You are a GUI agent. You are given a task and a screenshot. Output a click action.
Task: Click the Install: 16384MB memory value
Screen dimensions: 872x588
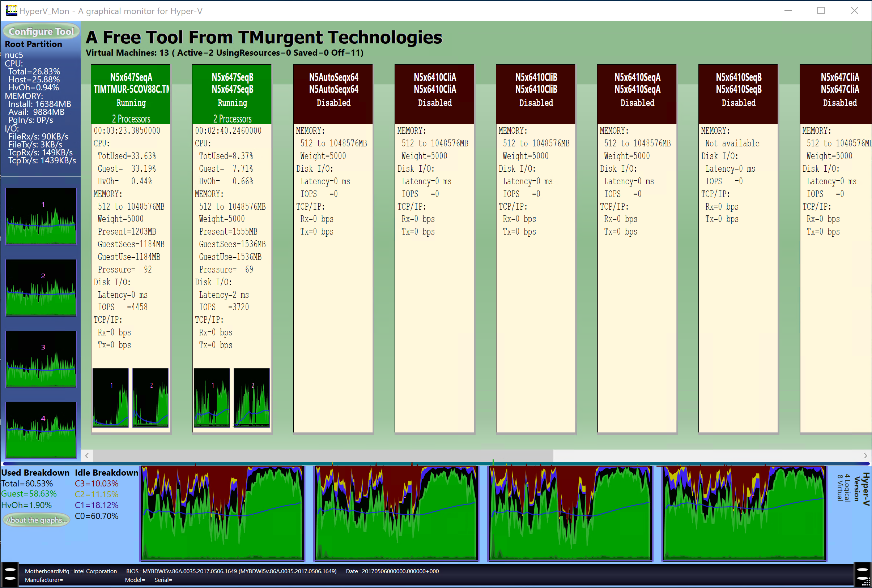pyautogui.click(x=40, y=104)
